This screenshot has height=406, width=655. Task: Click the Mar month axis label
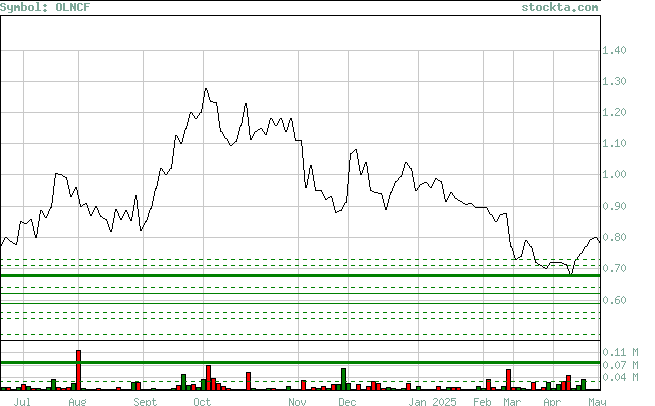[x=512, y=401]
